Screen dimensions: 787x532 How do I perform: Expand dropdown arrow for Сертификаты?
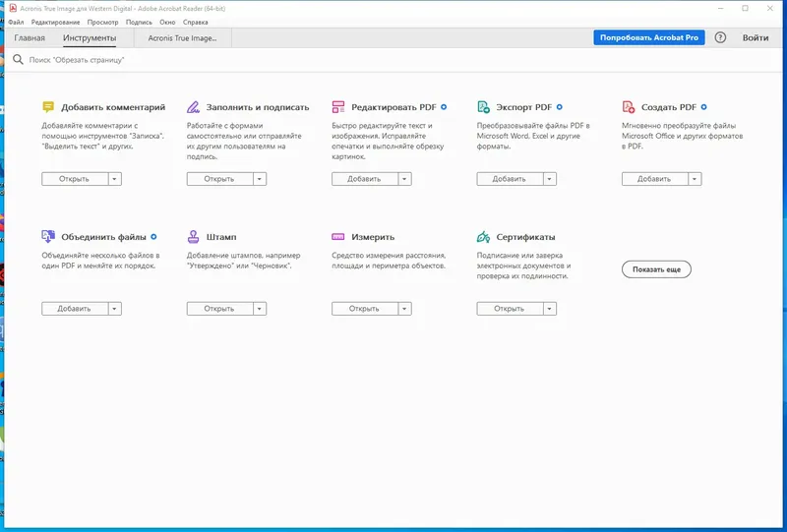click(x=550, y=309)
